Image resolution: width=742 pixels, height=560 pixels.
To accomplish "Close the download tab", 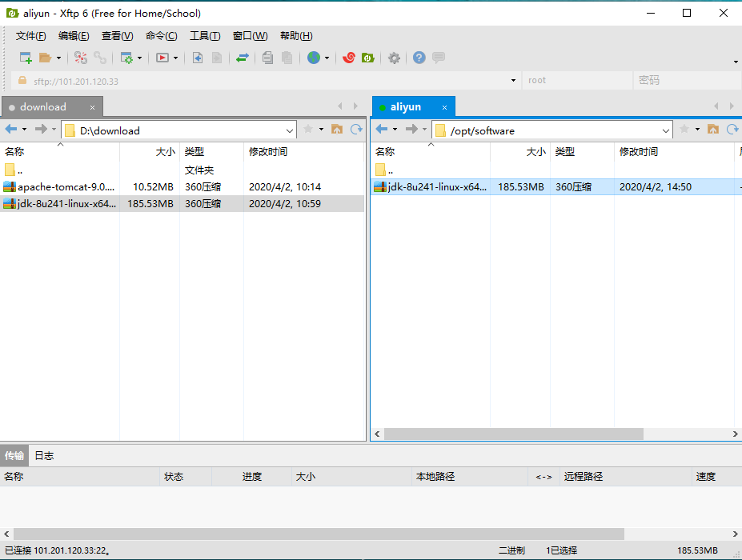I will (x=92, y=108).
